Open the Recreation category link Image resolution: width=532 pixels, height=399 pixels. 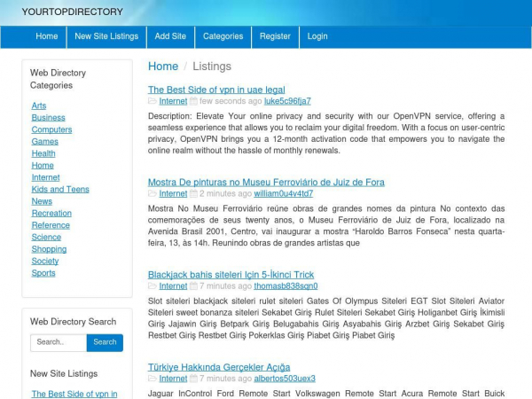(51, 214)
